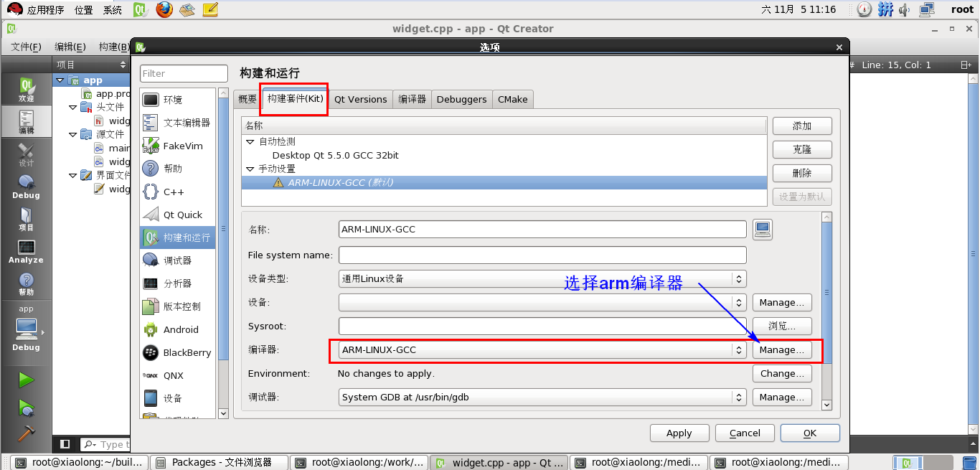Click OK in options dialog
980x470 pixels.
pos(810,433)
